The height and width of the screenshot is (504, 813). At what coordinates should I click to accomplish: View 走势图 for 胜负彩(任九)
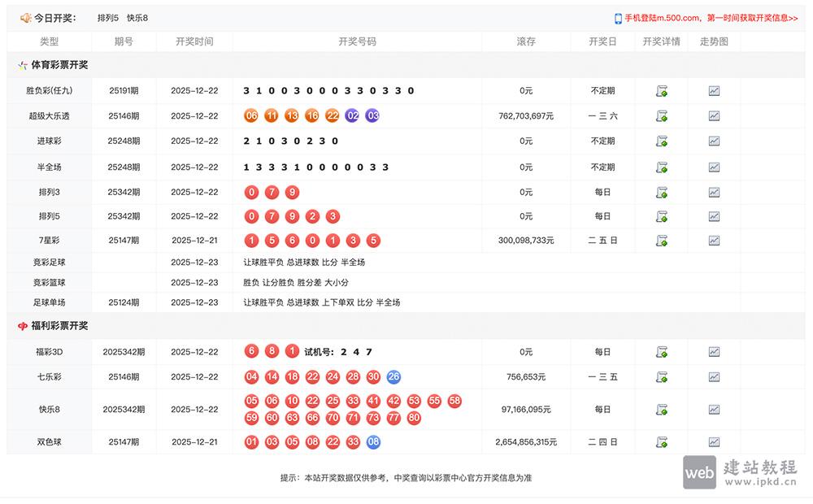tap(714, 90)
